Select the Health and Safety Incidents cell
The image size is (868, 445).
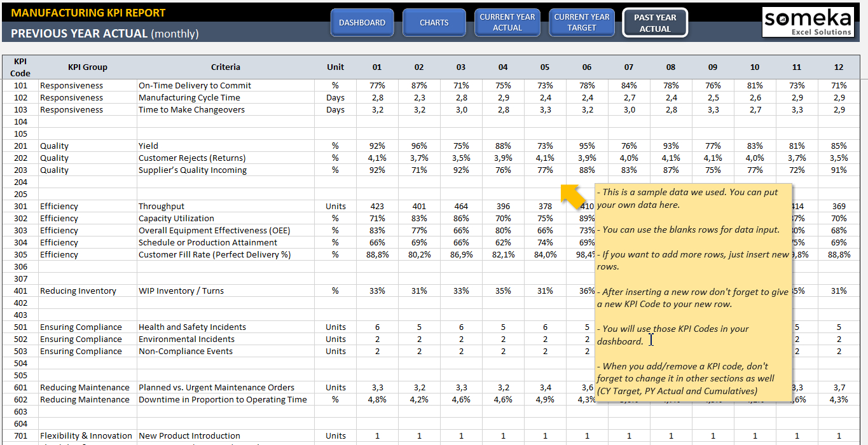pyautogui.click(x=186, y=327)
